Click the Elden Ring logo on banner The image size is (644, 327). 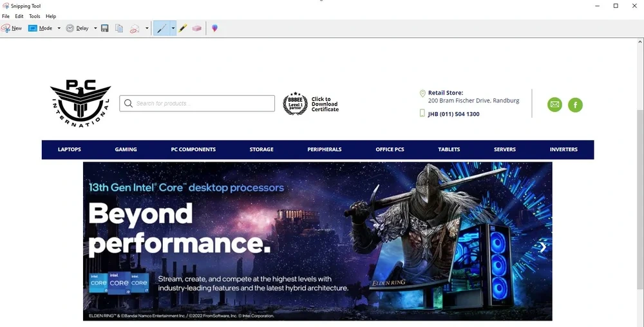388,283
